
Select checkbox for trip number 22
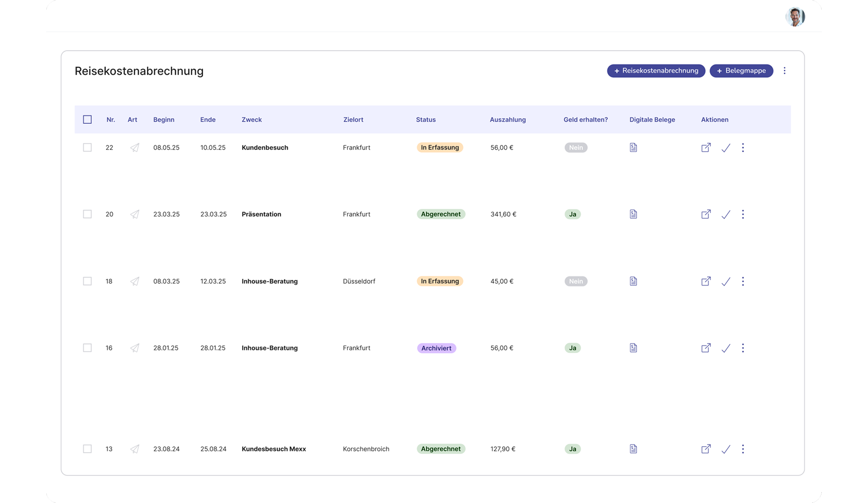[87, 147]
